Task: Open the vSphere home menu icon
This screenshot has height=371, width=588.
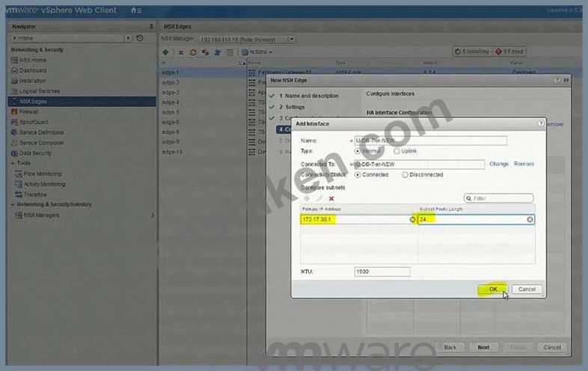Action: coord(135,10)
